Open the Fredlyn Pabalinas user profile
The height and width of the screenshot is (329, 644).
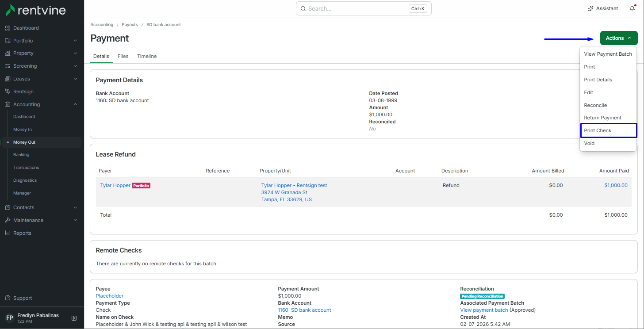(38, 318)
